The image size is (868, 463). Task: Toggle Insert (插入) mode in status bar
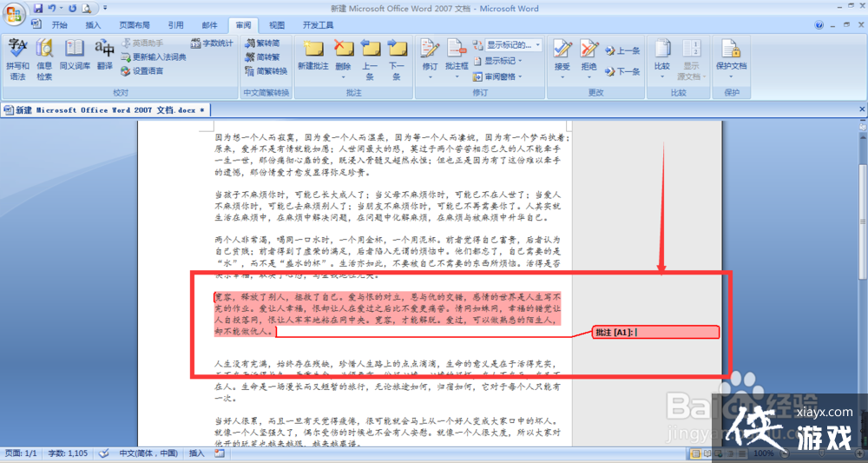[x=197, y=453]
